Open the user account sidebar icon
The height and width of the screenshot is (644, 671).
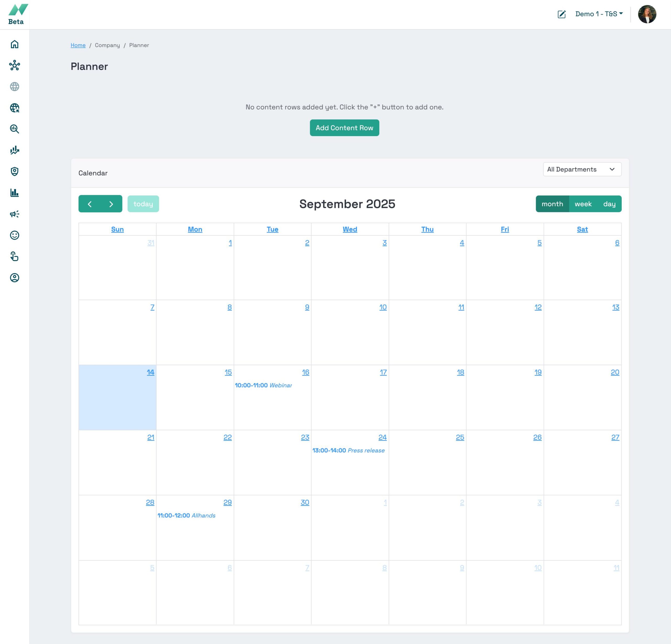(14, 278)
